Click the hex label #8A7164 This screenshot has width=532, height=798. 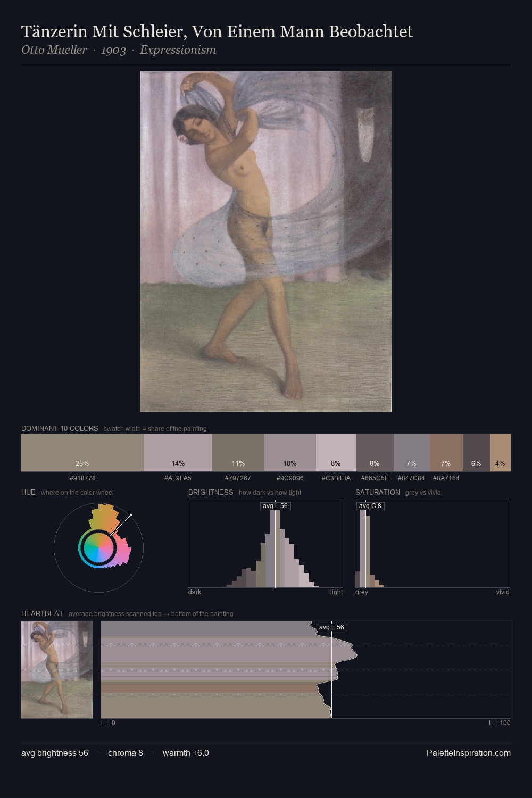(446, 478)
